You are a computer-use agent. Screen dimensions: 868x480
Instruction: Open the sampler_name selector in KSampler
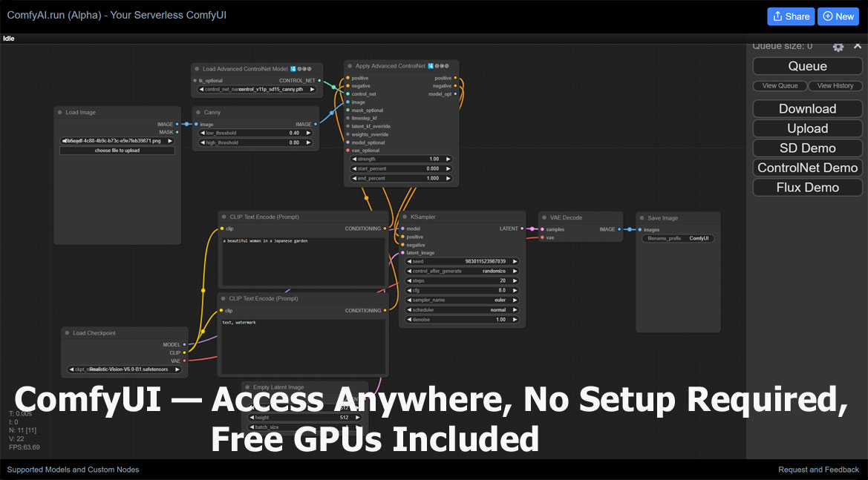[x=461, y=300]
